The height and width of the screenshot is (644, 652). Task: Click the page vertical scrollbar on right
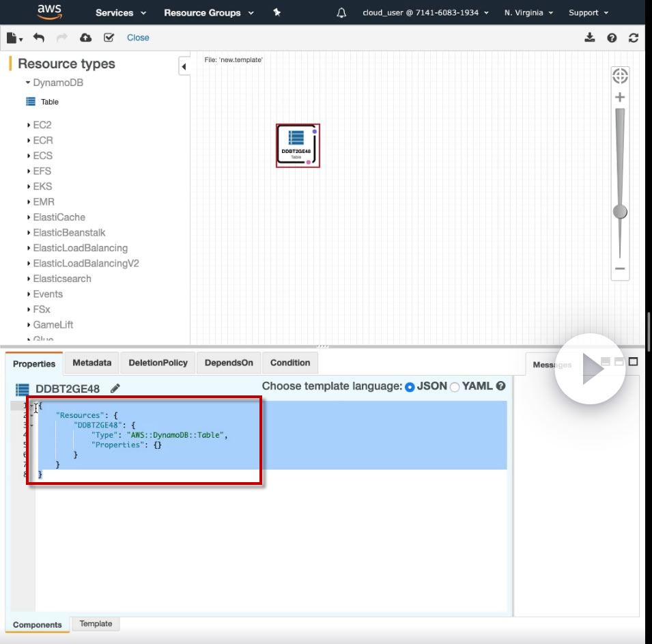click(649, 332)
